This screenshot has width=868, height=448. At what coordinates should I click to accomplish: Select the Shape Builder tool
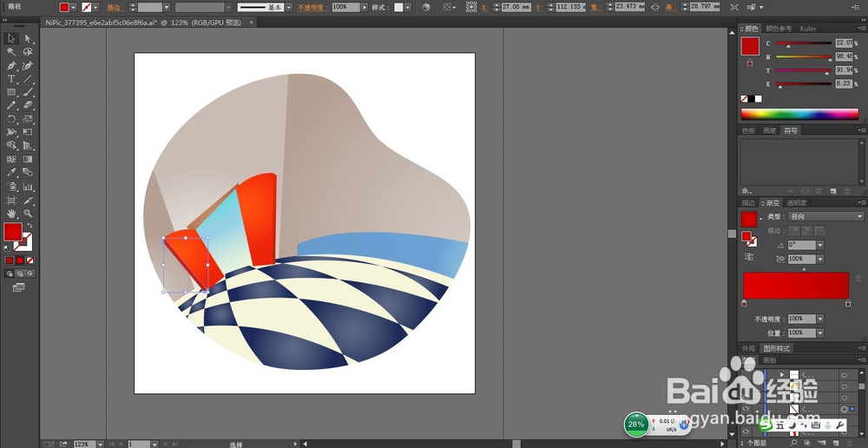pos(11,146)
